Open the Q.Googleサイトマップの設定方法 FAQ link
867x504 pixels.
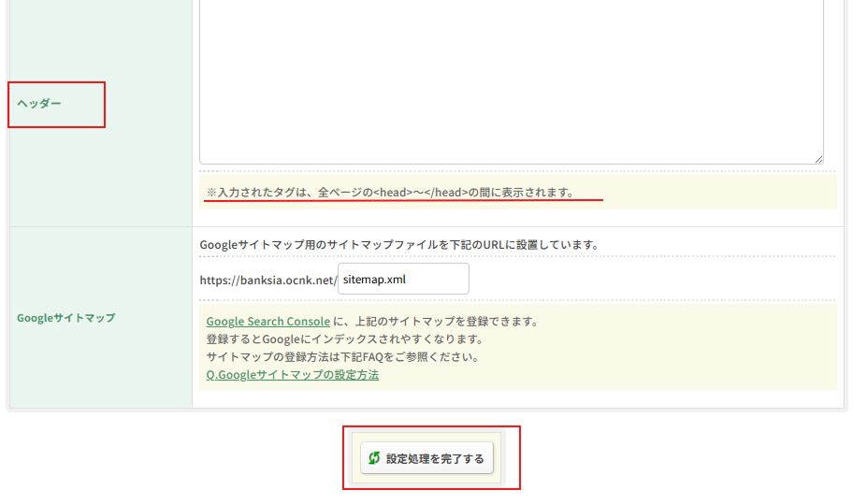pos(292,375)
